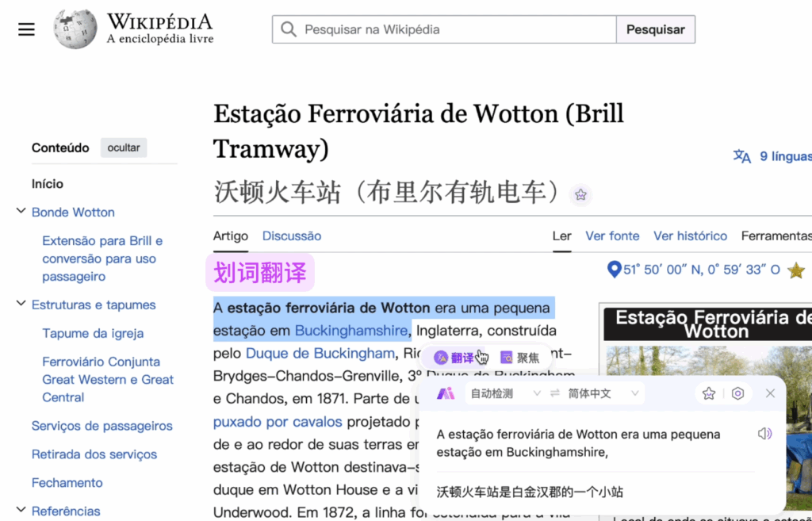This screenshot has height=521, width=812.
Task: Favorite the translation with the popup star icon
Action: point(709,393)
